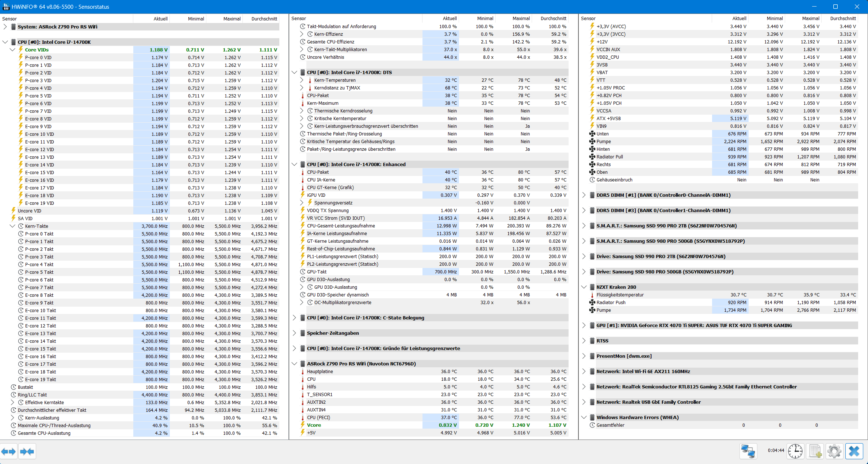The image size is (868, 464).
Task: Expand the Speicher-Zeitangaben section
Action: coord(294,333)
